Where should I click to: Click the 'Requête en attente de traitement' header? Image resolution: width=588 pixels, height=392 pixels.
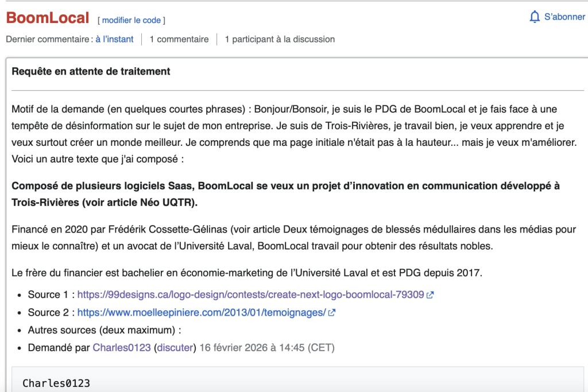pos(91,72)
